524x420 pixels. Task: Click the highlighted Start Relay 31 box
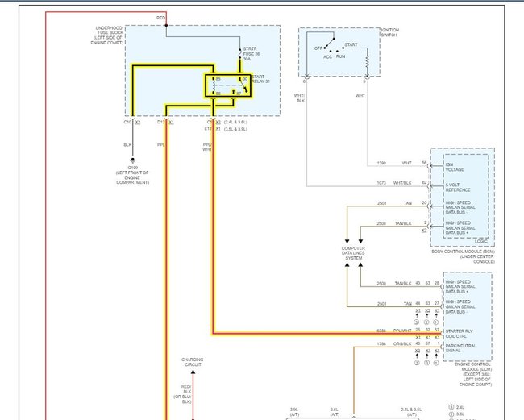coord(227,87)
